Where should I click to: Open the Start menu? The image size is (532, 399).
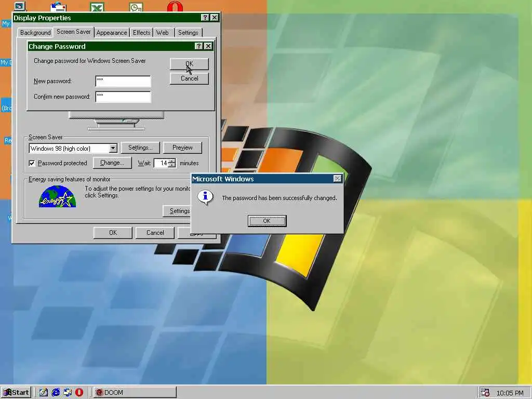point(16,393)
